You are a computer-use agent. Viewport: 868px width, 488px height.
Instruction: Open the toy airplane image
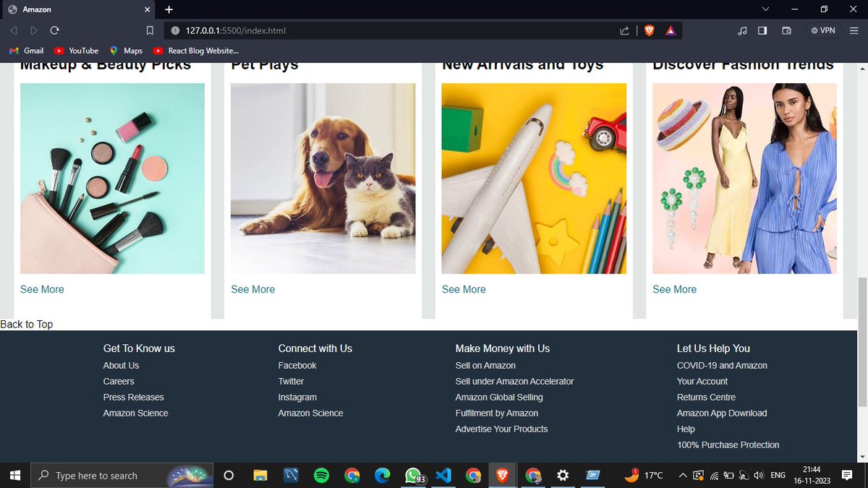click(x=534, y=179)
